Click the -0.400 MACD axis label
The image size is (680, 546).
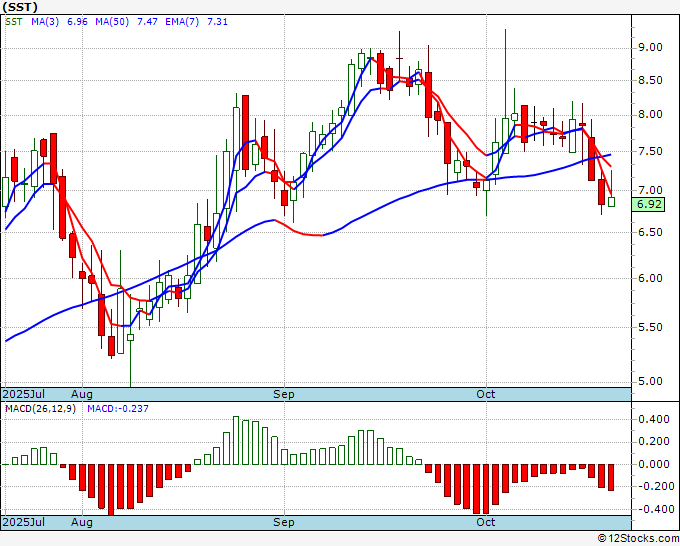[x=654, y=509]
